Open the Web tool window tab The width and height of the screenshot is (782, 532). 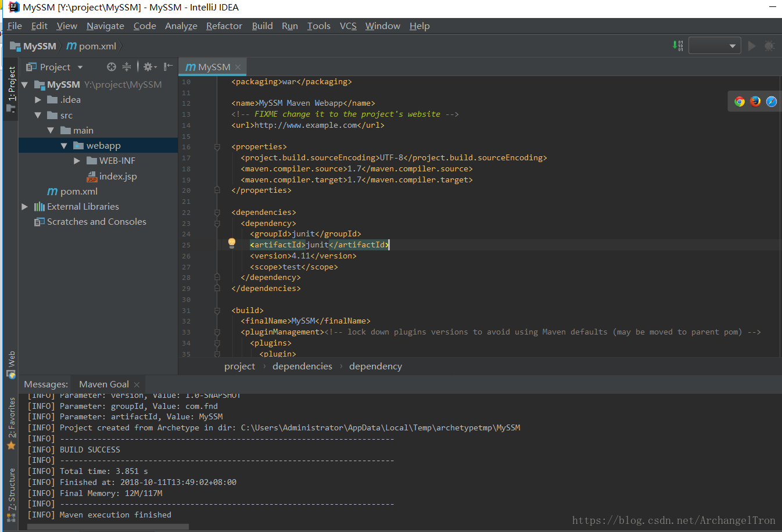11,365
